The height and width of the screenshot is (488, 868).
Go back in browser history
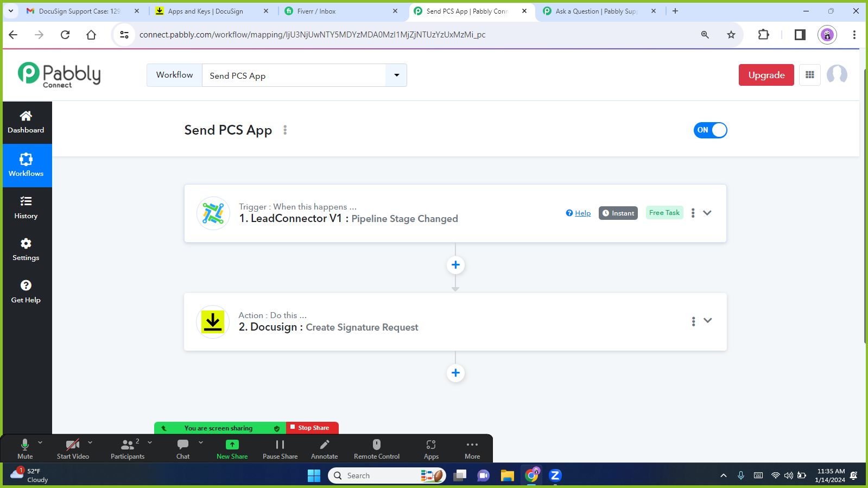click(13, 35)
